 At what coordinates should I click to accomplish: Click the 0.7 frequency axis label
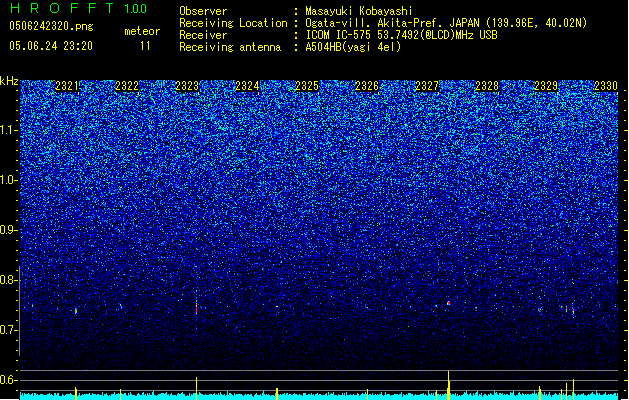click(8, 330)
